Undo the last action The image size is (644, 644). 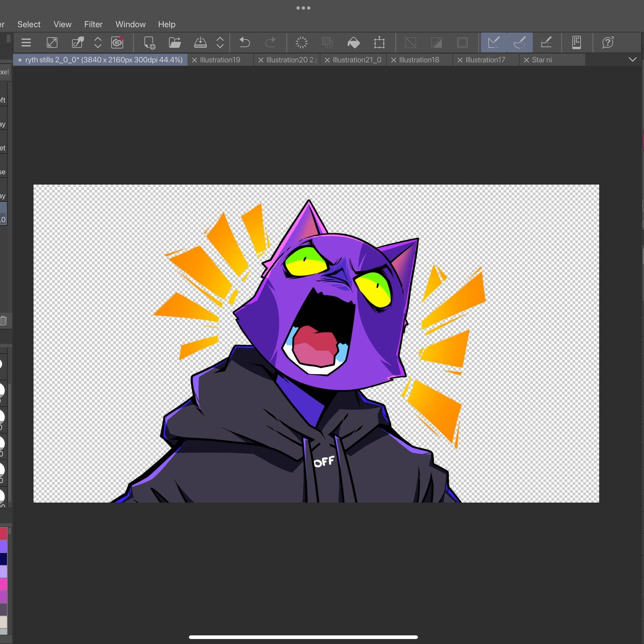[245, 43]
